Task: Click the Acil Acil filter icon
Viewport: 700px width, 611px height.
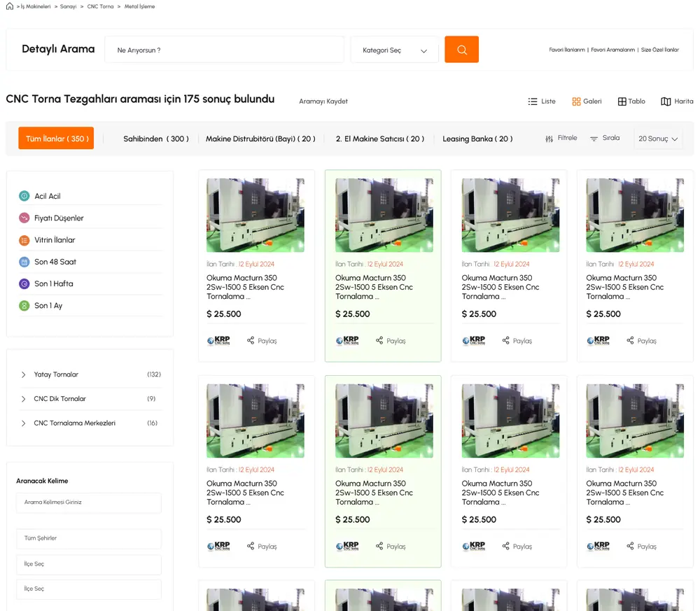Action: 24,196
